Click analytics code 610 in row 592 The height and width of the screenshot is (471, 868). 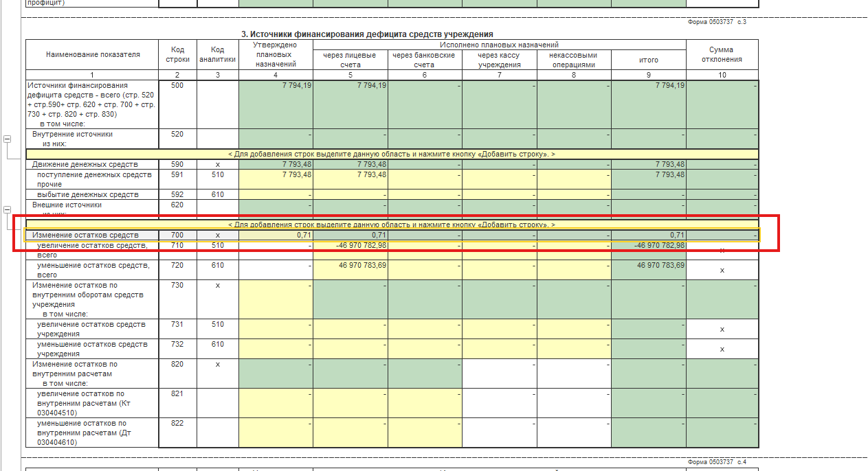point(218,195)
